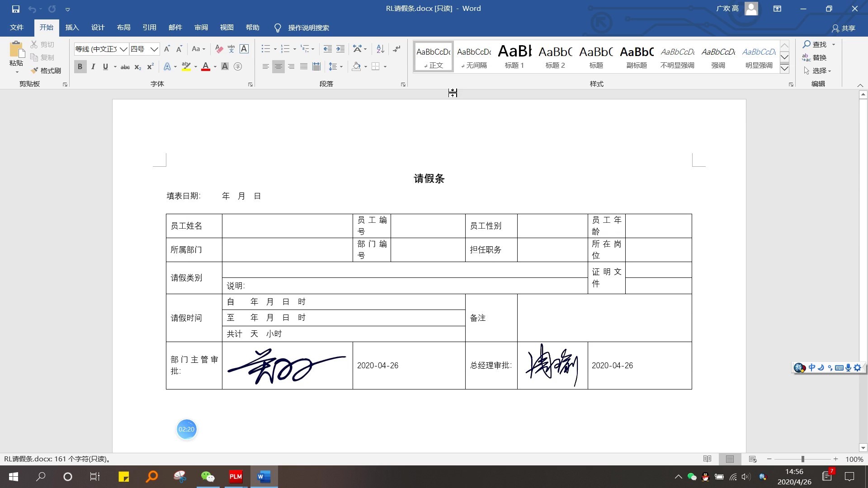Image resolution: width=868 pixels, height=488 pixels.
Task: Select the Bullets list icon
Action: 266,49
